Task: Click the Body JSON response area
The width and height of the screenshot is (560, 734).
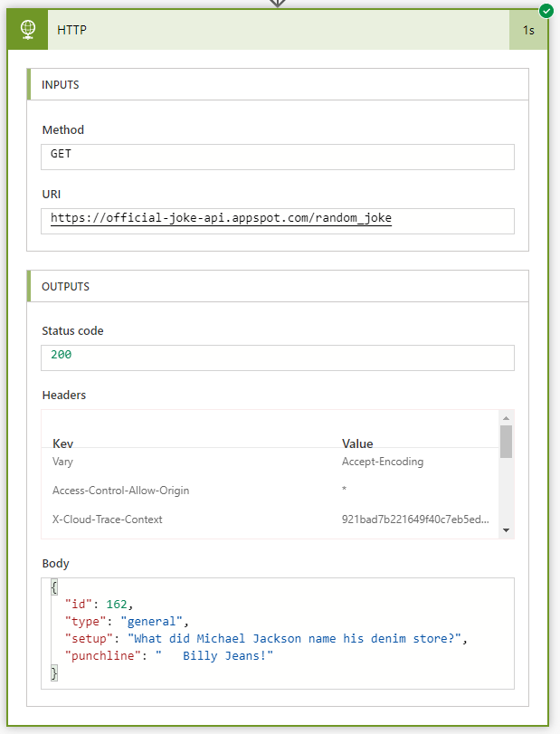Action: point(277,629)
